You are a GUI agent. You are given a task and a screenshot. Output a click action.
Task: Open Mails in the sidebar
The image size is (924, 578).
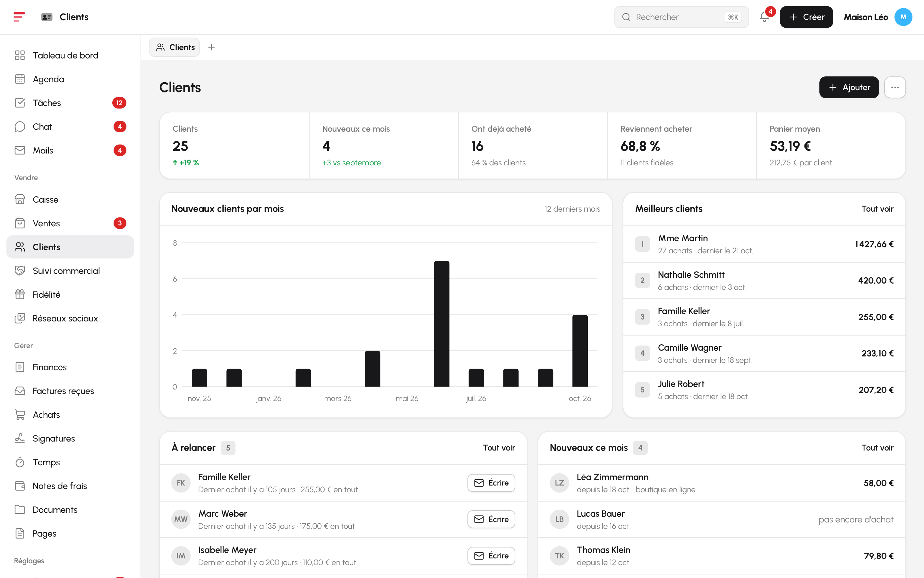[70, 150]
